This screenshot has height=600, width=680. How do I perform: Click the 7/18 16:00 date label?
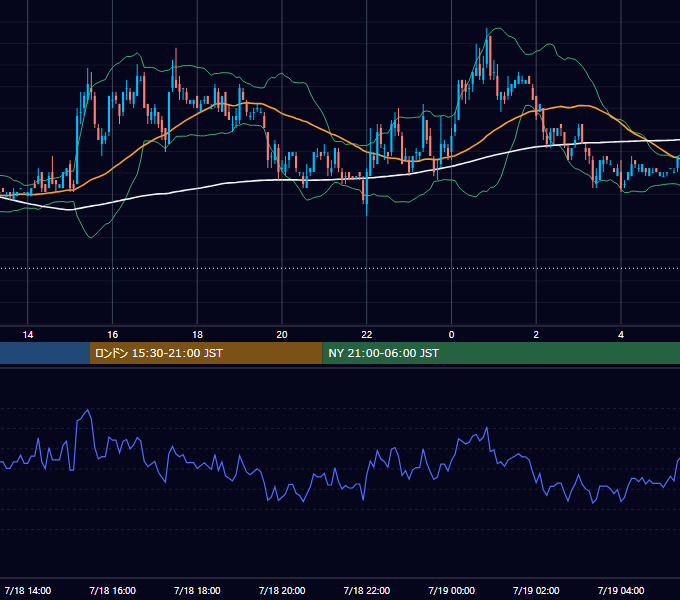click(x=112, y=590)
